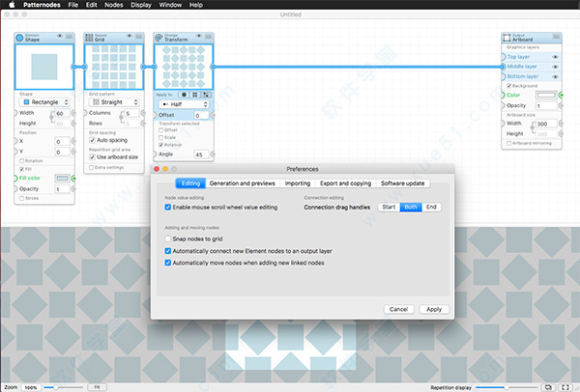This screenshot has height=392, width=580.
Task: Open the Fill color swatch
Action: tap(62, 179)
